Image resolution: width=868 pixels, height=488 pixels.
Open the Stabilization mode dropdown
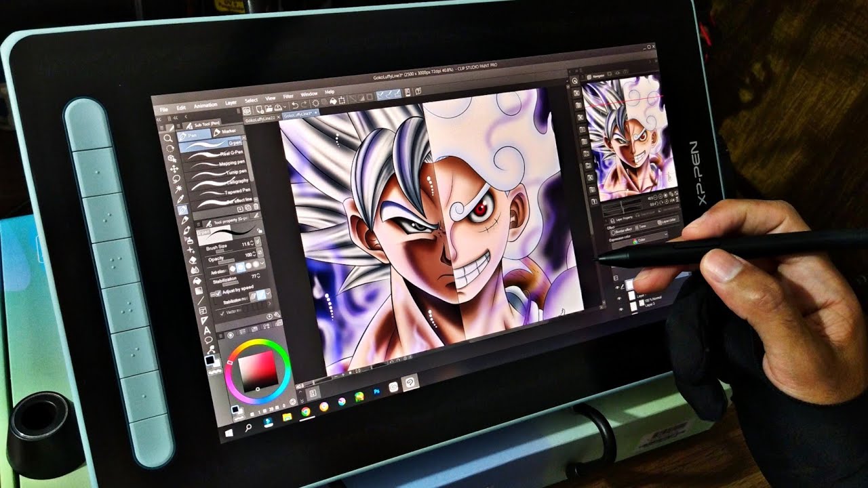(268, 294)
